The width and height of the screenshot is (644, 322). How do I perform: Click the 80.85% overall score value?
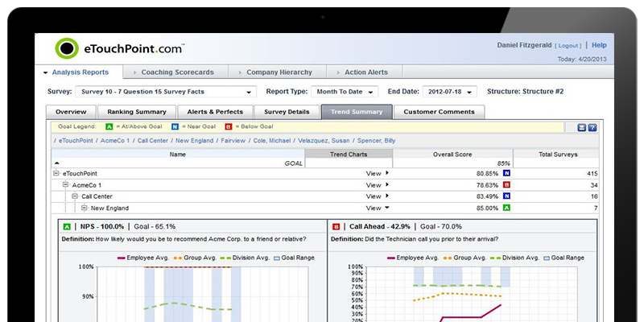point(487,173)
